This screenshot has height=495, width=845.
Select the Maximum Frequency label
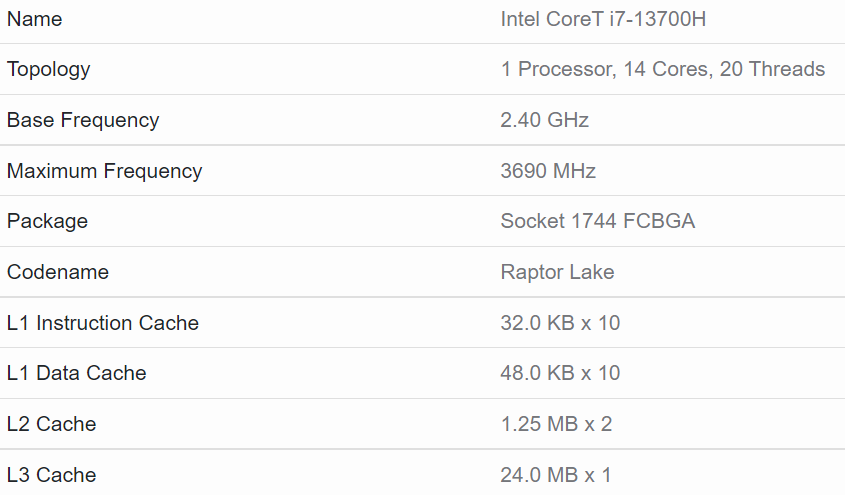pyautogui.click(x=105, y=171)
